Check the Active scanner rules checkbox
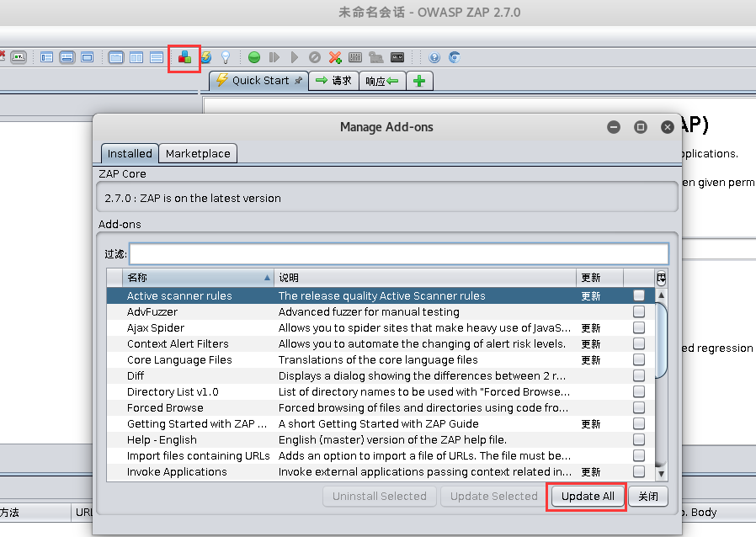The height and width of the screenshot is (537, 756). click(639, 295)
